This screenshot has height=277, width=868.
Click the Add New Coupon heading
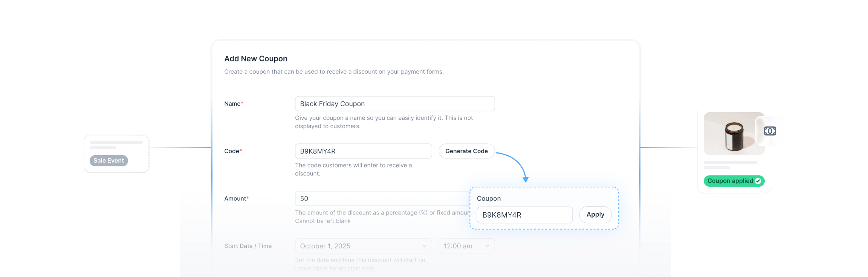coord(256,59)
